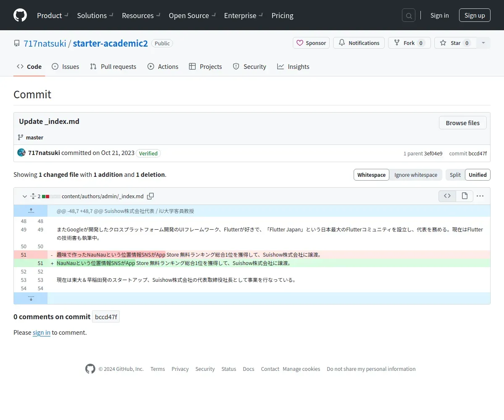The width and height of the screenshot is (504, 420).
Task: Click the Sponsor button
Action: (311, 43)
